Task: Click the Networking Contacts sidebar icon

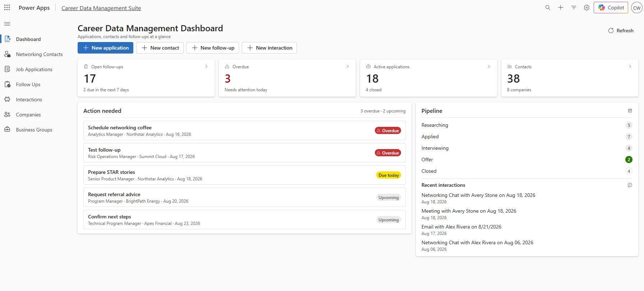Action: click(7, 54)
